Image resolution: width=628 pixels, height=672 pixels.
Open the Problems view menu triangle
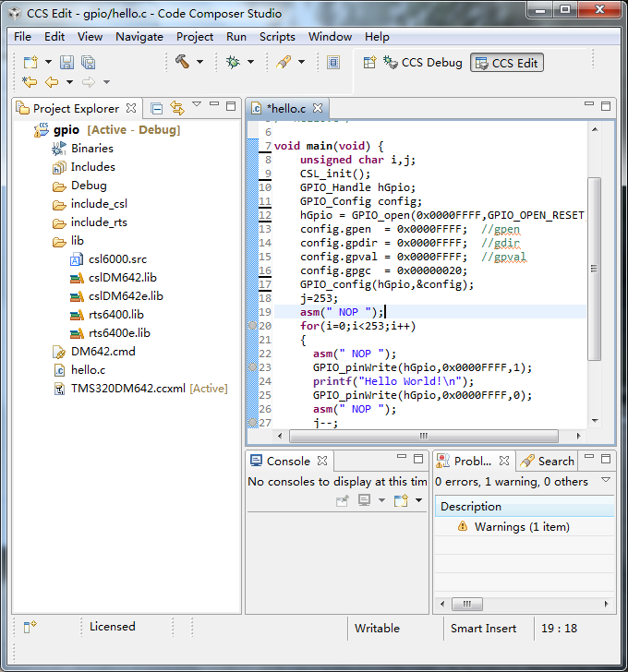[x=606, y=481]
